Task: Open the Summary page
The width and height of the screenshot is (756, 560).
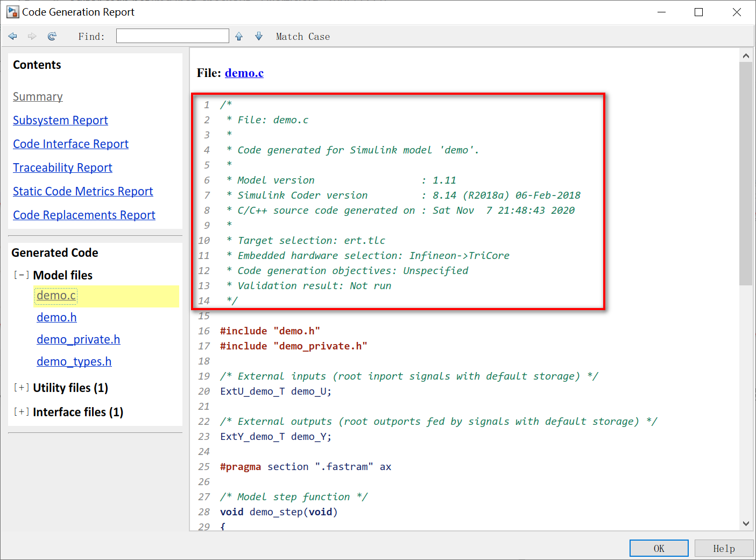Action: pyautogui.click(x=38, y=96)
